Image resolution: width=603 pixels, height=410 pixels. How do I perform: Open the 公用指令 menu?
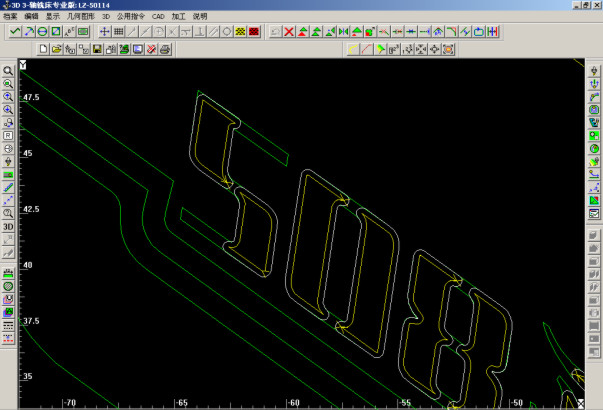click(x=131, y=17)
